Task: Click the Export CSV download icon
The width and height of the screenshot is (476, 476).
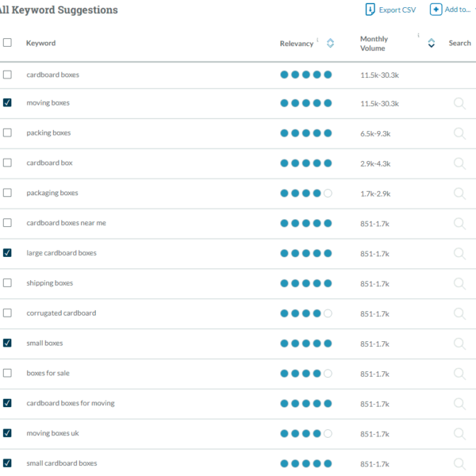Action: point(370,10)
